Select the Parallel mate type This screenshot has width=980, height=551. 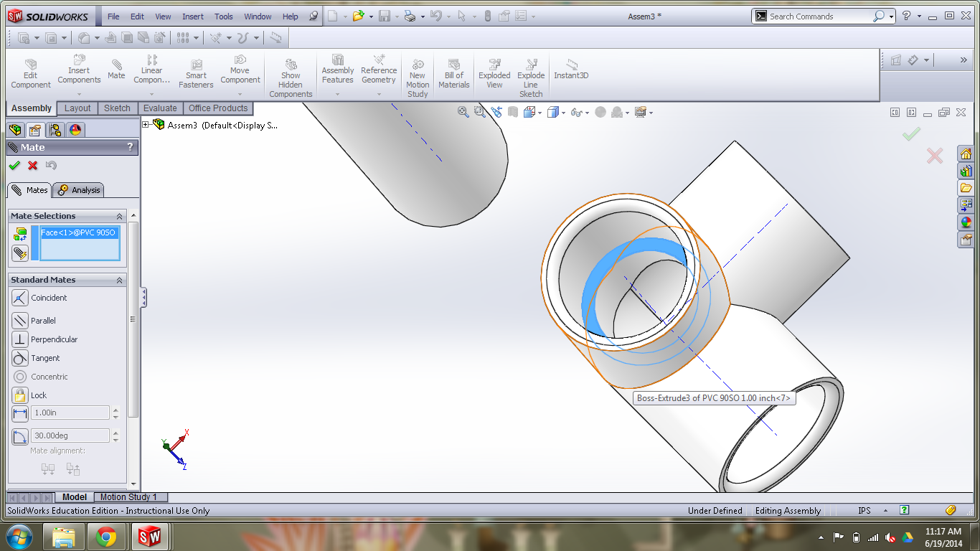[34, 321]
